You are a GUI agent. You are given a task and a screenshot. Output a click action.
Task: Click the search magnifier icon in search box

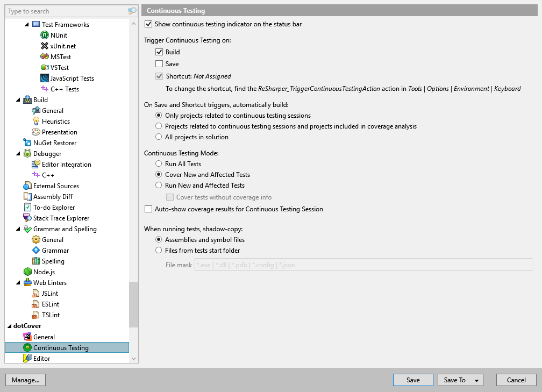pos(132,11)
